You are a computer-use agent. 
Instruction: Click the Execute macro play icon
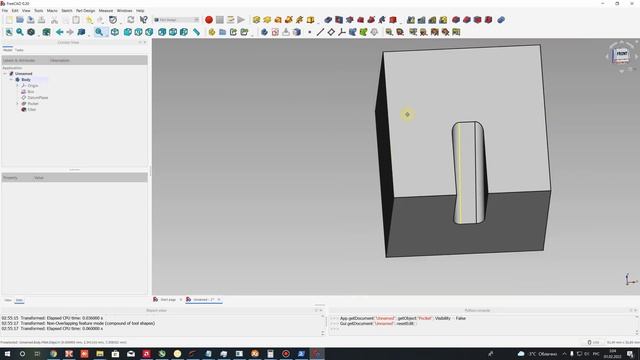coord(241,20)
